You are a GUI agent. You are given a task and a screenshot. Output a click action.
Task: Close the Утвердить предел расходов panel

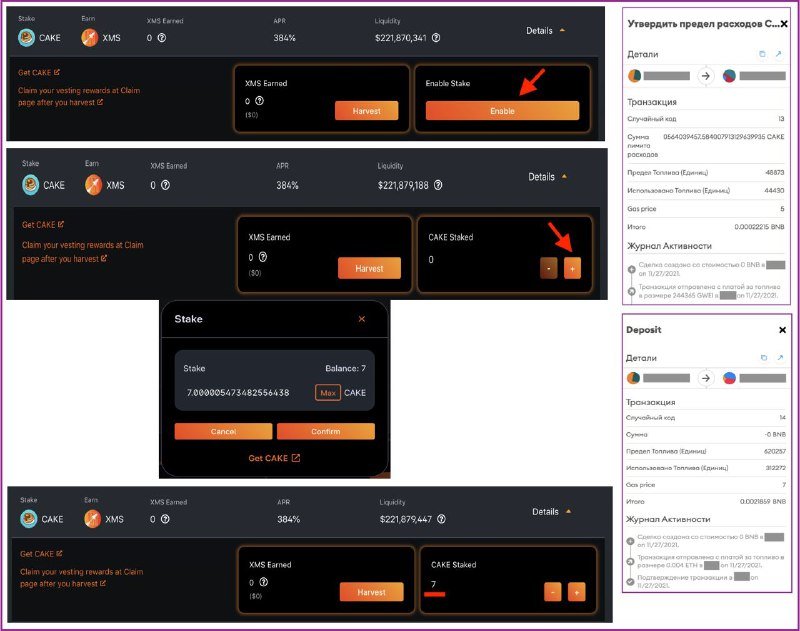(784, 23)
